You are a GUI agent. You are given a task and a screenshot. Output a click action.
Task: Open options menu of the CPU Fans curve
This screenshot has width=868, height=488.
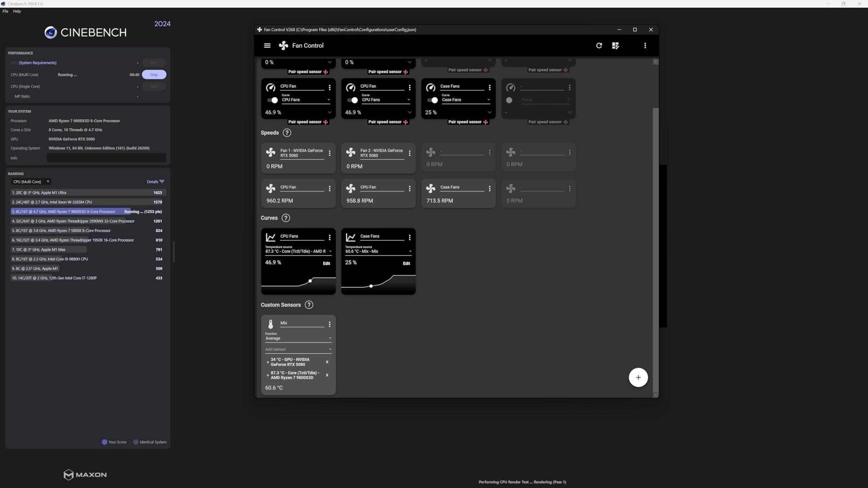coord(330,238)
